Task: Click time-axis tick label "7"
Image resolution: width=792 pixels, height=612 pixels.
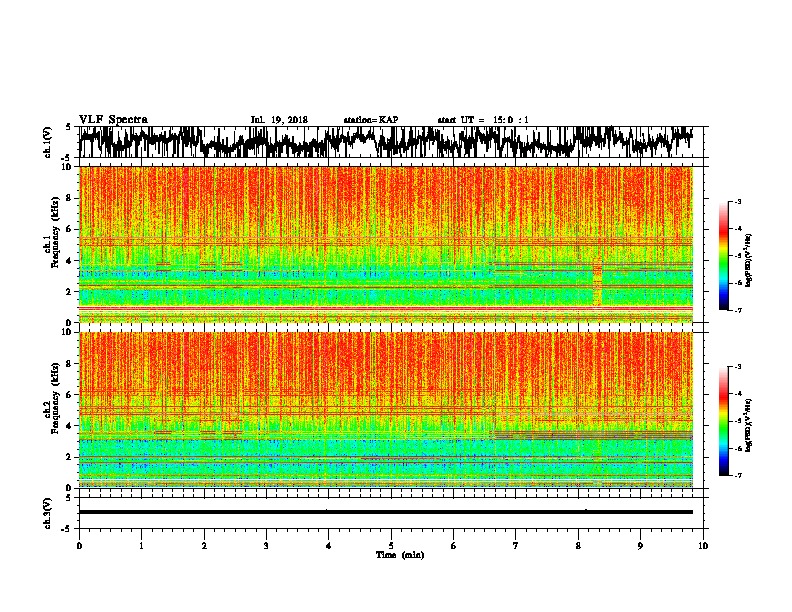Action: pyautogui.click(x=516, y=546)
